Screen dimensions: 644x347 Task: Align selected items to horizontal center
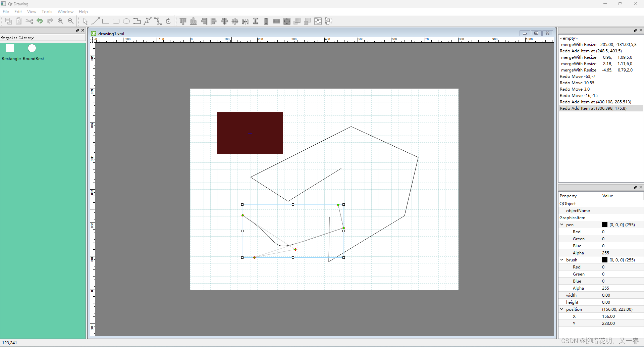coord(224,21)
